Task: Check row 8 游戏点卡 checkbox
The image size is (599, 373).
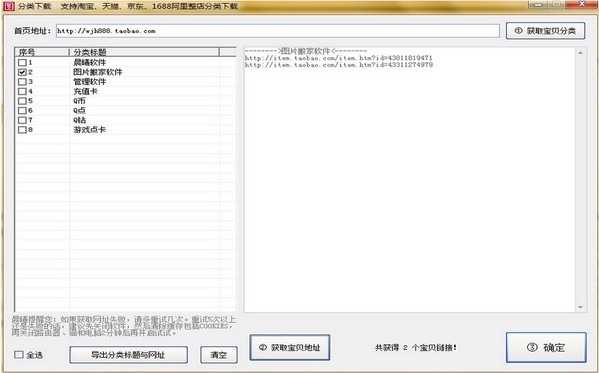Action: [x=22, y=130]
